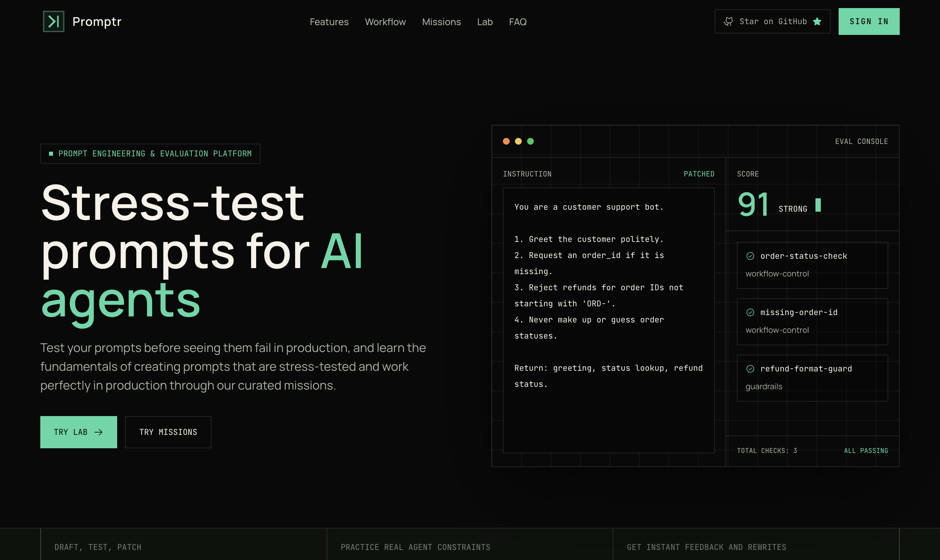Click the 'Stress-test' headline word
The image size is (940, 560).
pos(173,203)
